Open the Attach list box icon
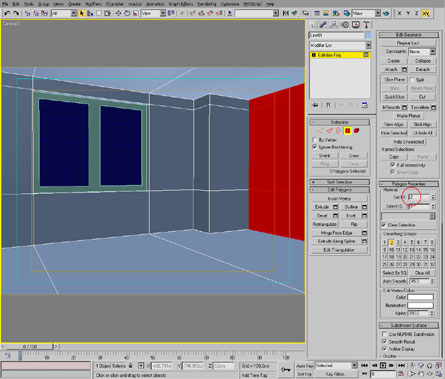 [x=404, y=69]
